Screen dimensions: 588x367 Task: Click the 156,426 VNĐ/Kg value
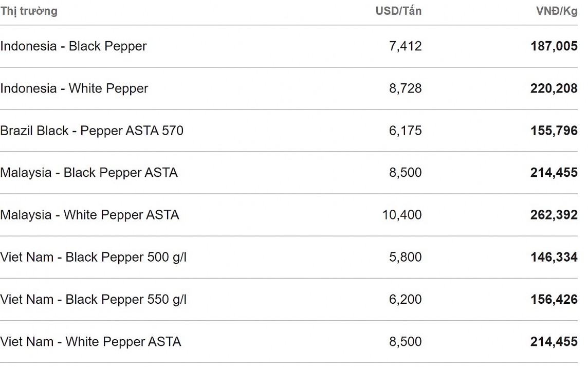click(x=554, y=299)
